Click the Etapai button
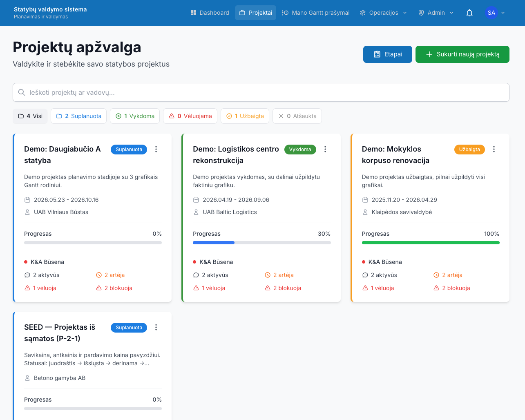525x420 pixels. tap(388, 54)
